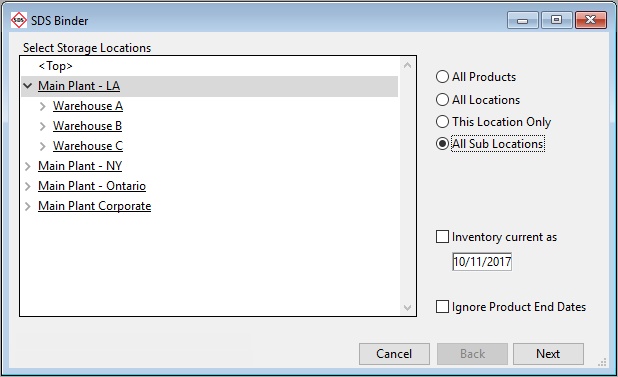Expand Main Plant - Ontario chevron
The height and width of the screenshot is (377, 618).
coord(28,186)
